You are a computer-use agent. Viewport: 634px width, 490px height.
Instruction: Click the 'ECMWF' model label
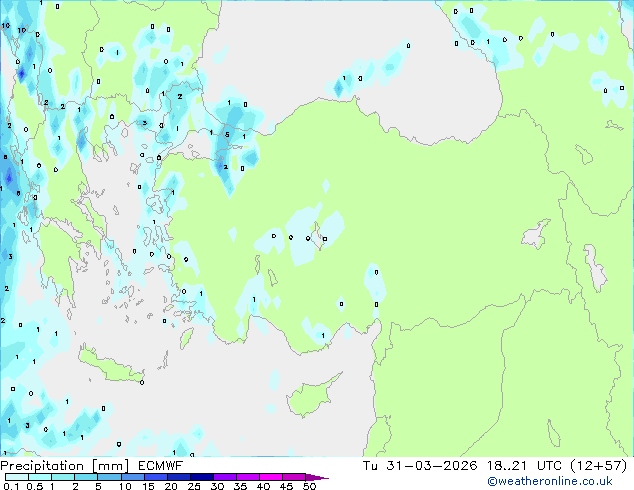pos(161,466)
